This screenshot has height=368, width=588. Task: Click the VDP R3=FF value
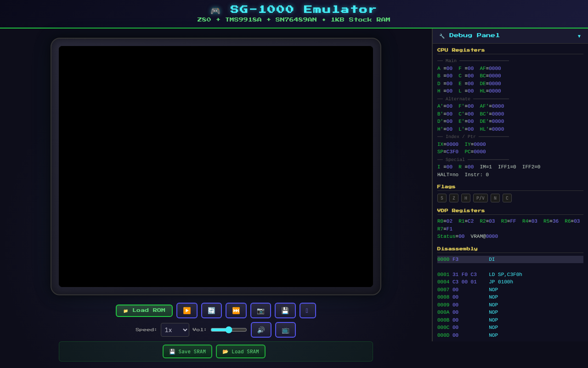click(x=509, y=221)
